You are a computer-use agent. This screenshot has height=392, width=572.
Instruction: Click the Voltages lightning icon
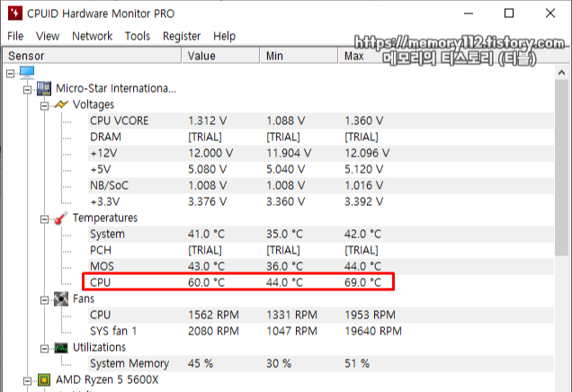[61, 104]
